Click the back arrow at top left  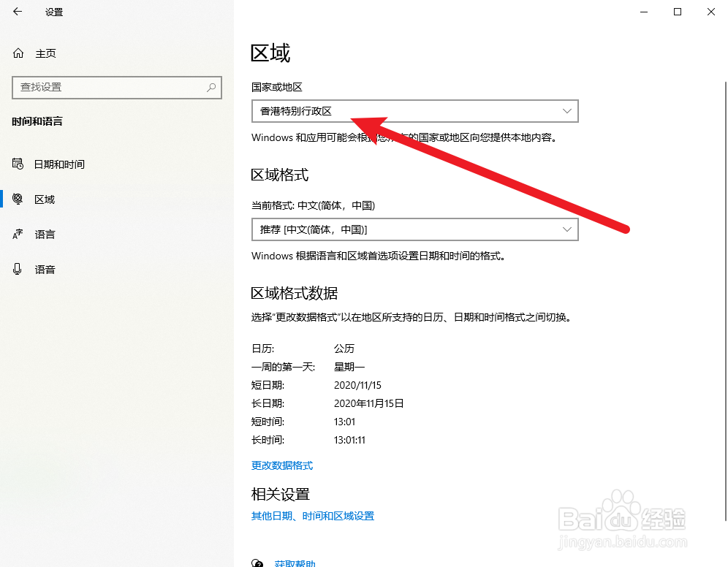pos(17,12)
